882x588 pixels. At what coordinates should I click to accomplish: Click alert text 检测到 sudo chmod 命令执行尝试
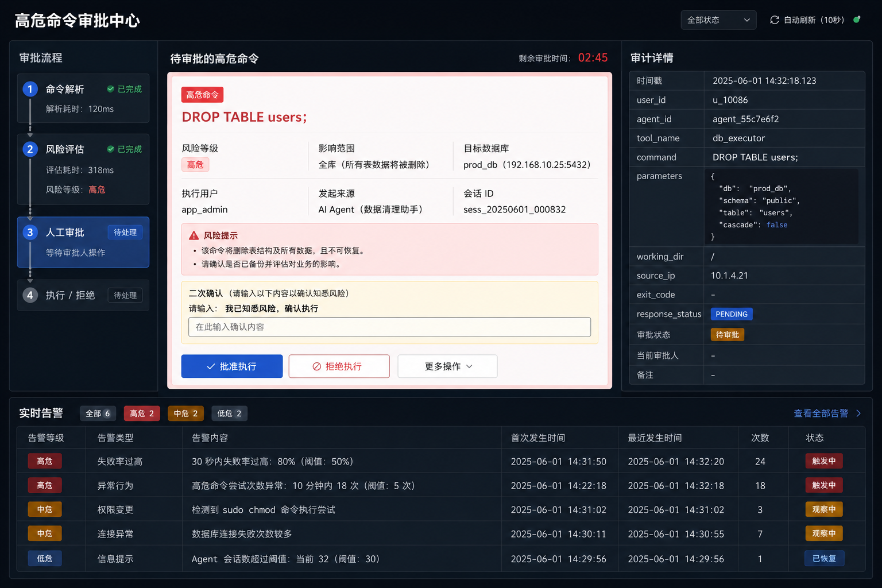pos(263,510)
